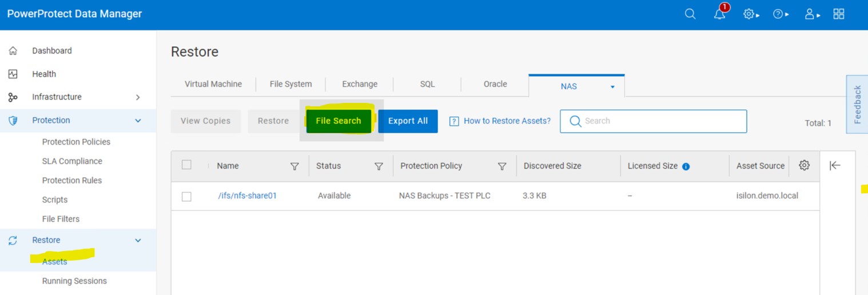Switch to the Exchange tab
Screen dimensions: 868x295
[x=360, y=84]
